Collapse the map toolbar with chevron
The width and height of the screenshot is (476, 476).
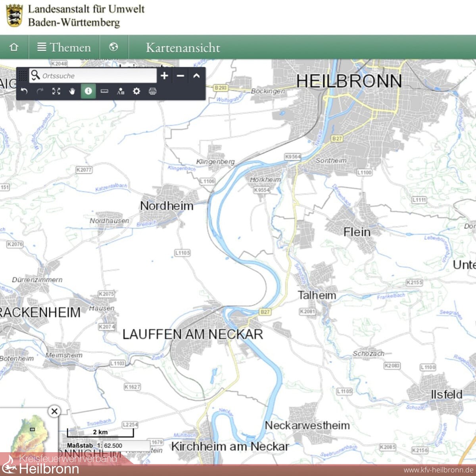tap(196, 75)
